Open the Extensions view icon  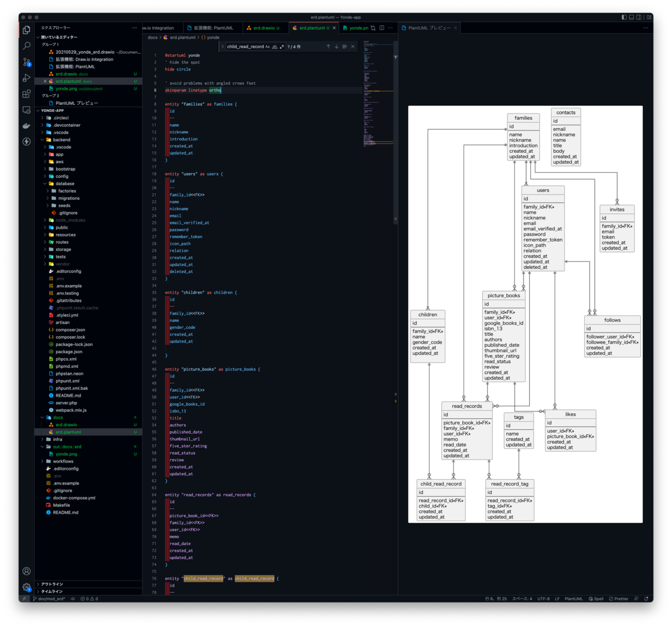coord(26,94)
